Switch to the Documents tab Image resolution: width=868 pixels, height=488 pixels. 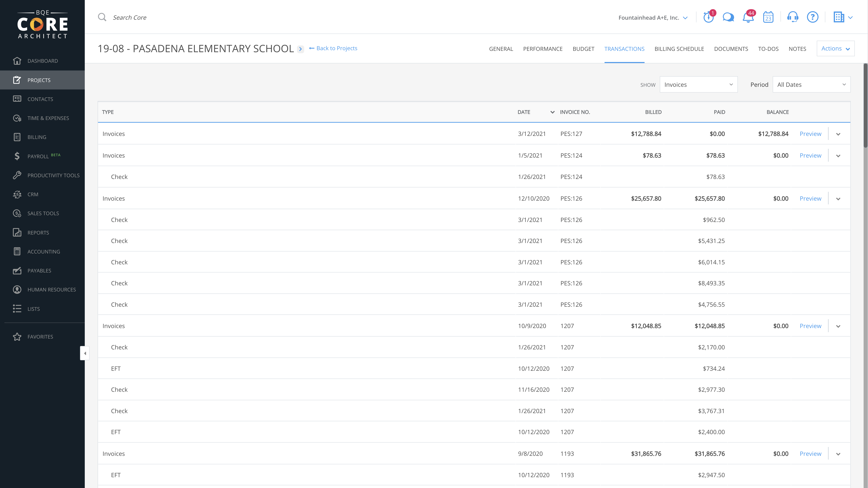coord(731,49)
